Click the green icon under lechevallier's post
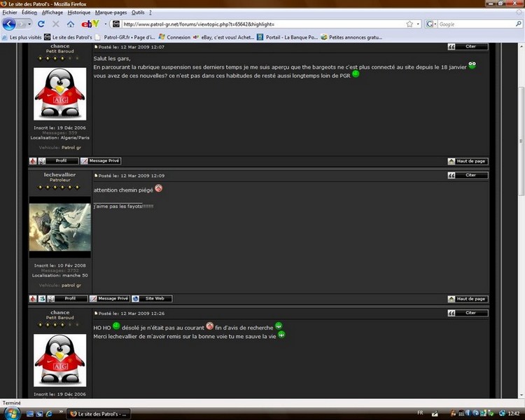Image resolution: width=525 pixels, height=420 pixels. (x=42, y=299)
